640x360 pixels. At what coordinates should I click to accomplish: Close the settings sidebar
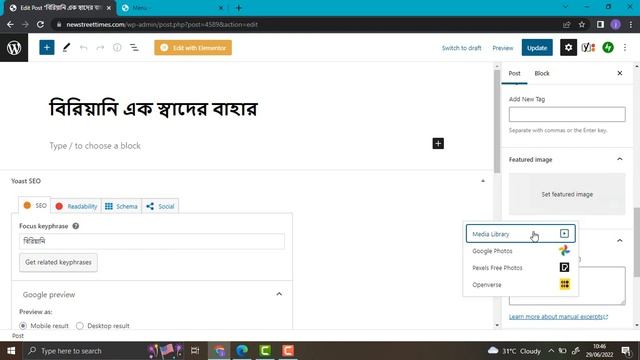(x=620, y=73)
